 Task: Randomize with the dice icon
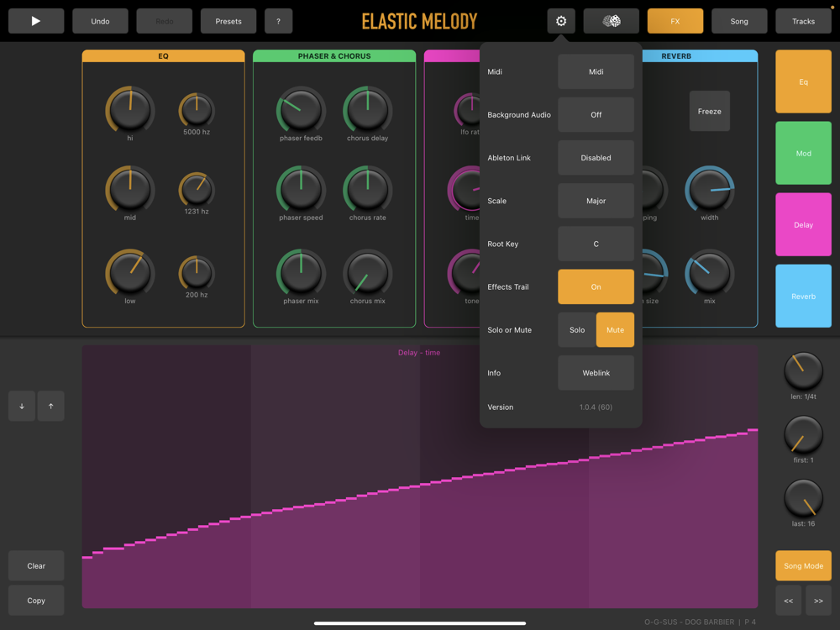coord(612,21)
